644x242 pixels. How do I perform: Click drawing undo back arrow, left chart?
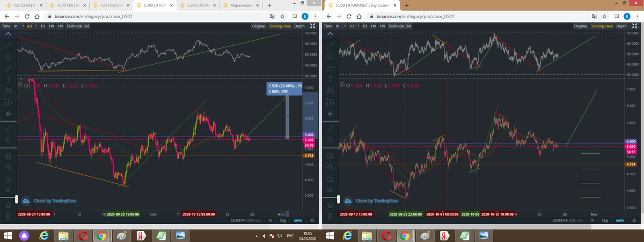click(x=8, y=114)
